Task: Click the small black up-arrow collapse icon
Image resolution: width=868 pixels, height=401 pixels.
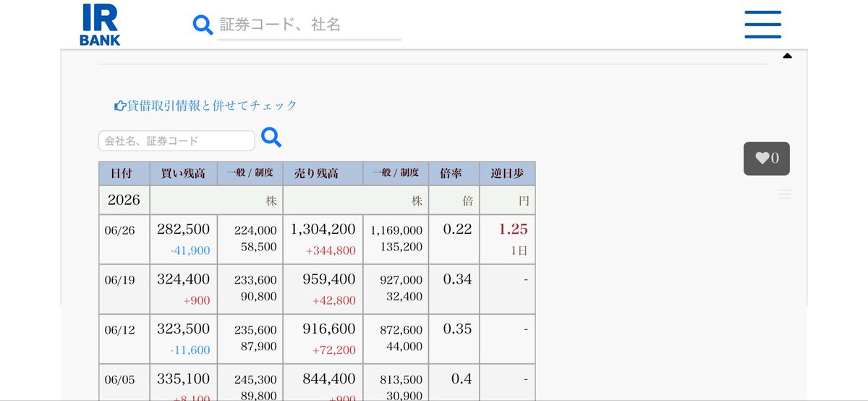Action: (x=788, y=56)
